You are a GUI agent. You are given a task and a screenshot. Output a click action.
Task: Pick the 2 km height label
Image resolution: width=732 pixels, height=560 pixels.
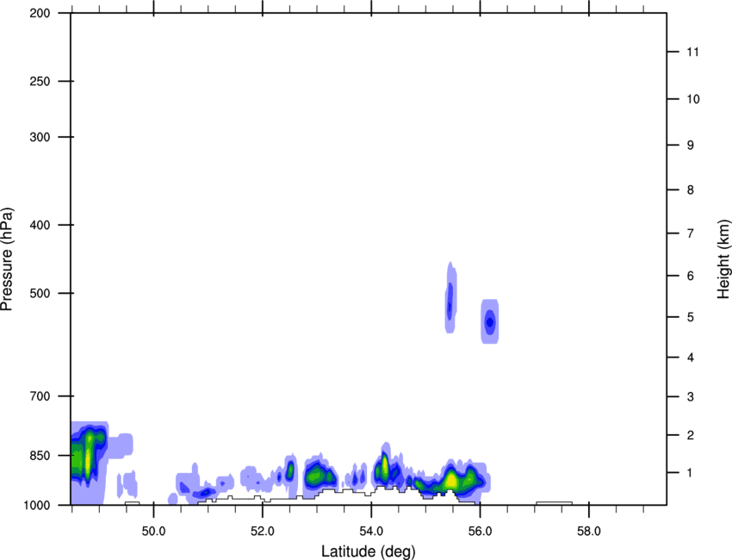[x=691, y=435]
